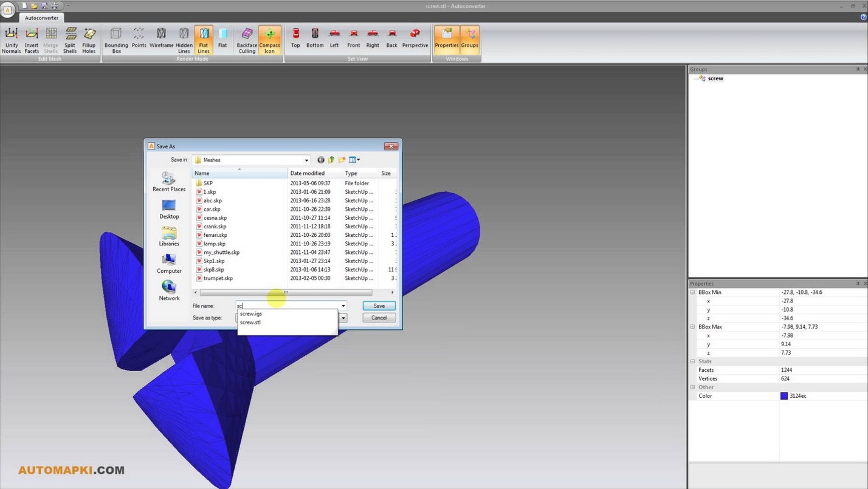868x489 pixels.
Task: Collapse the Stats property group
Action: [693, 361]
